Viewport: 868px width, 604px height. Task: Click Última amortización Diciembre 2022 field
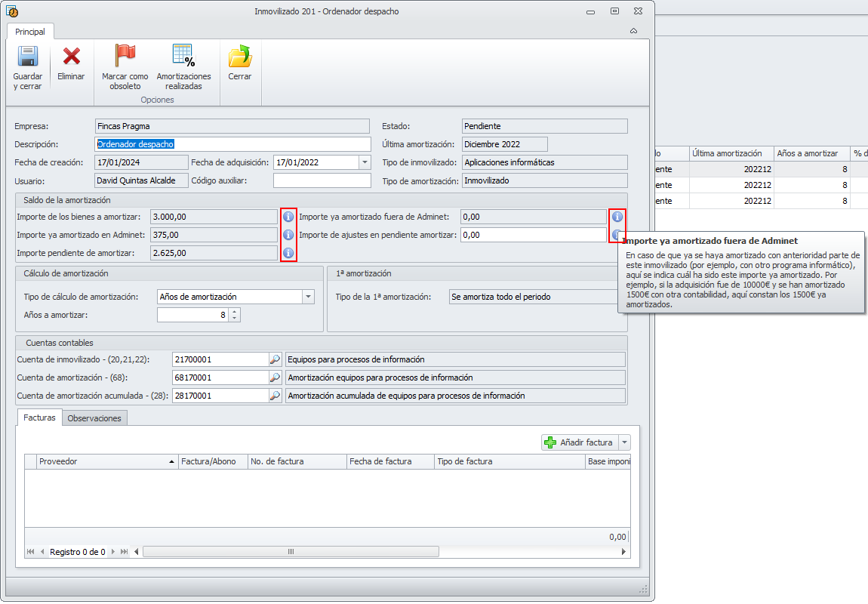(x=505, y=144)
